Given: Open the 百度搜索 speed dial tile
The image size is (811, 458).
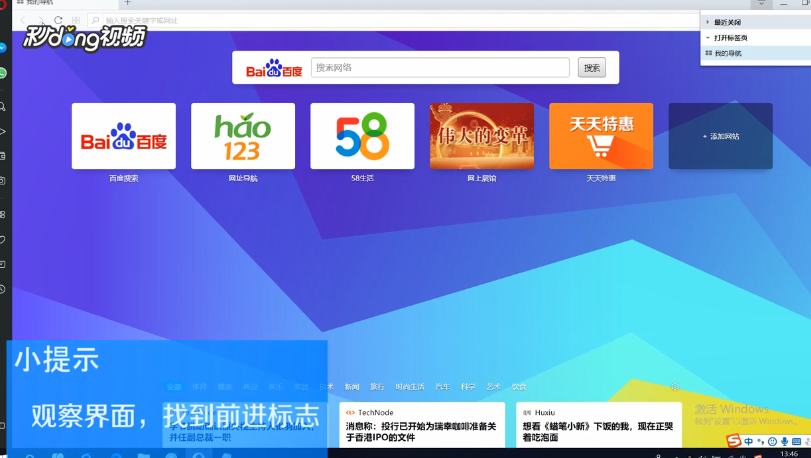Looking at the screenshot, I should [124, 136].
